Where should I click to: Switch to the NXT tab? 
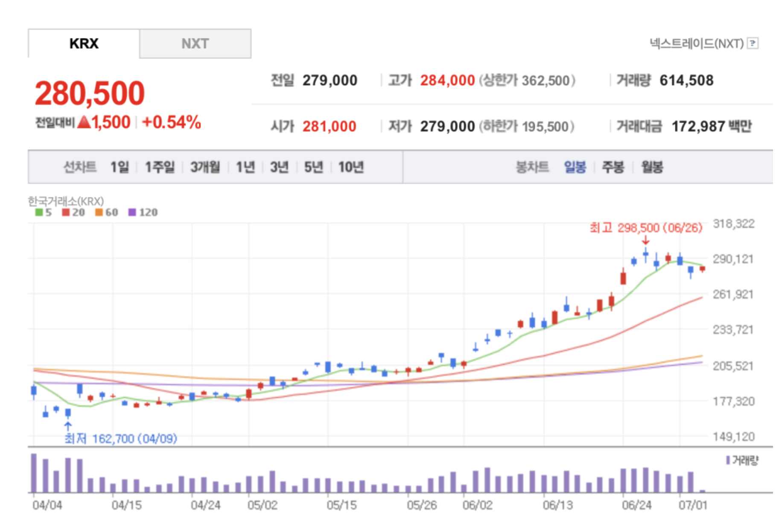(195, 44)
